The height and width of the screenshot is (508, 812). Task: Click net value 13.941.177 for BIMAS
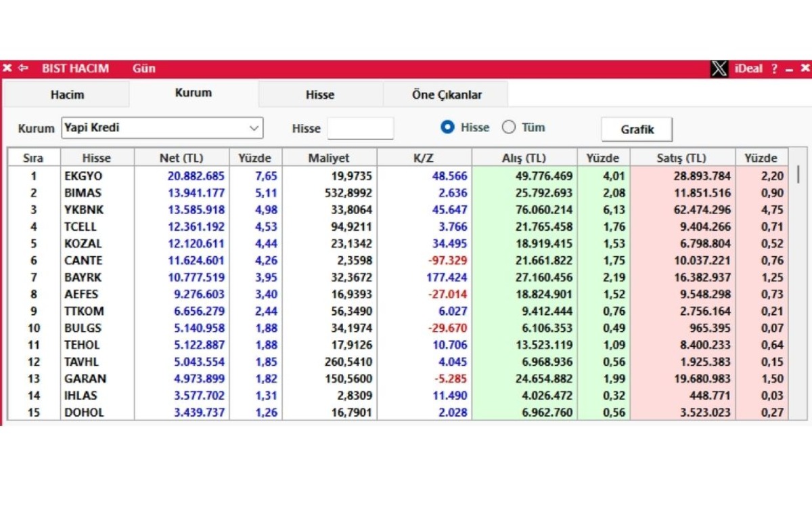coord(196,193)
